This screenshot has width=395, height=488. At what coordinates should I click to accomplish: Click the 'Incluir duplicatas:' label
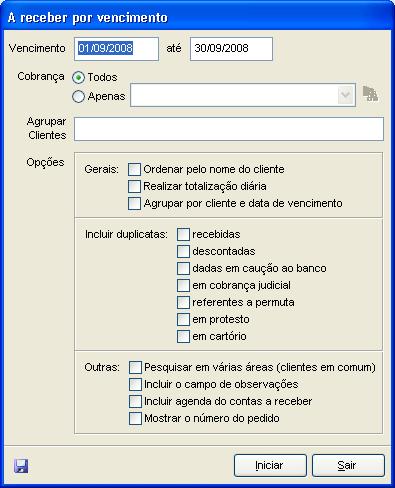[x=126, y=234]
